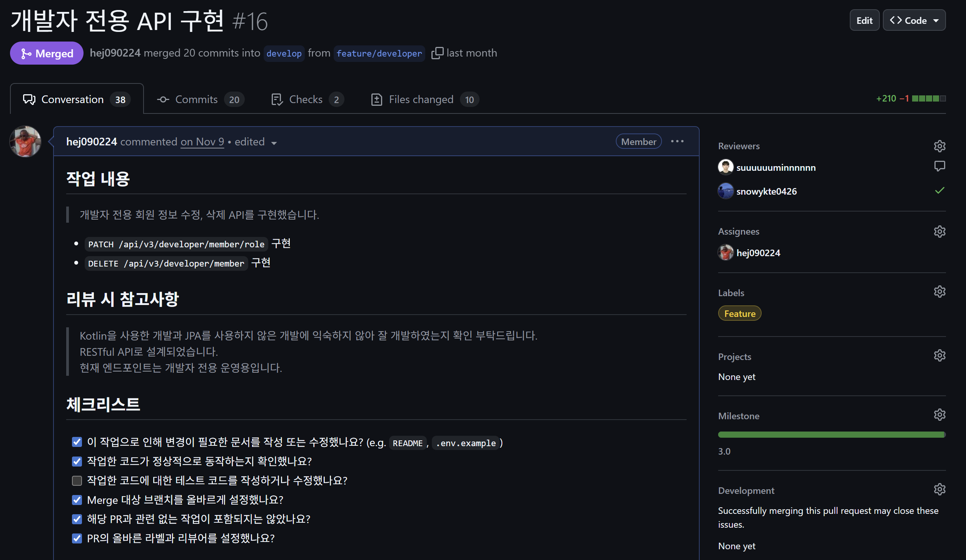Open Reviewers settings gear
The width and height of the screenshot is (966, 560).
pos(939,146)
